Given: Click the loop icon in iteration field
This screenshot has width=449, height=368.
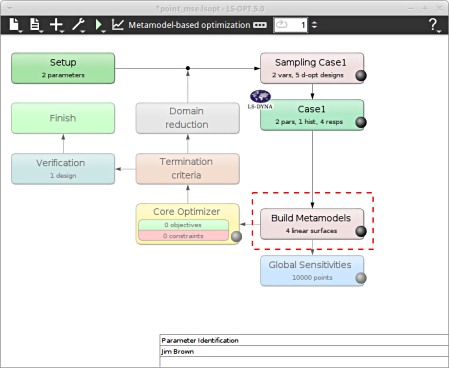Looking at the screenshot, I should (282, 24).
